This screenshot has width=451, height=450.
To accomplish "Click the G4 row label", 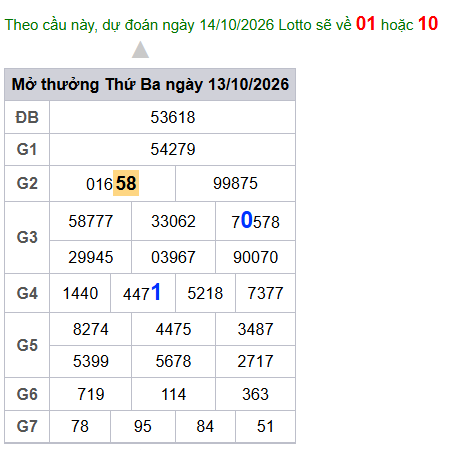I will click(27, 293).
